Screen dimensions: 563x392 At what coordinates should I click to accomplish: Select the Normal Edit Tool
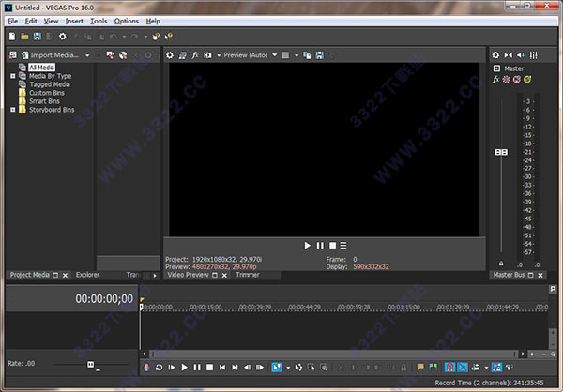[x=277, y=368]
